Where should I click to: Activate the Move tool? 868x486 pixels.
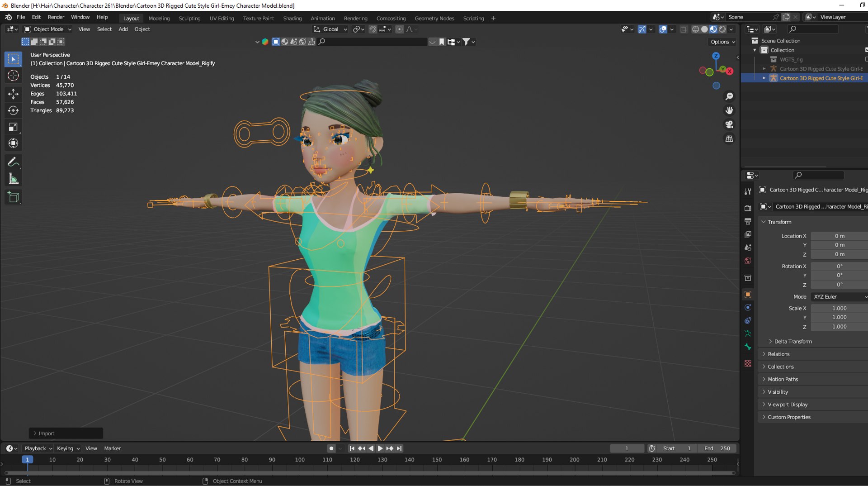13,94
